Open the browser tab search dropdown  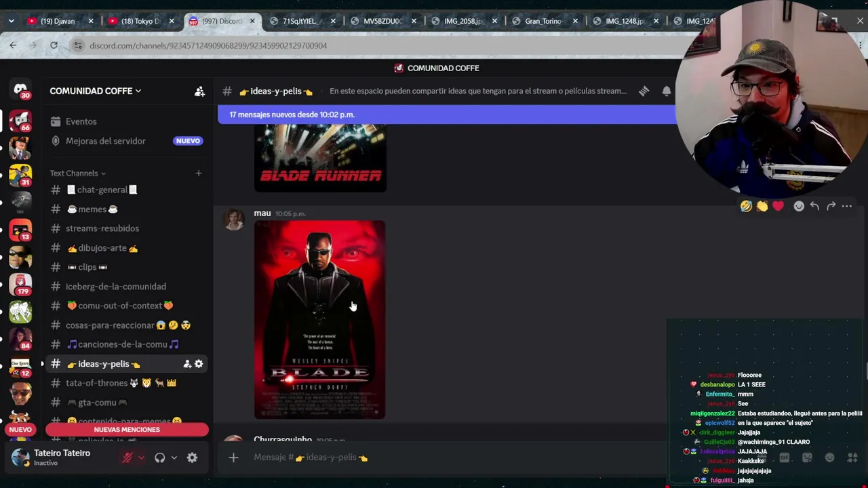11,21
